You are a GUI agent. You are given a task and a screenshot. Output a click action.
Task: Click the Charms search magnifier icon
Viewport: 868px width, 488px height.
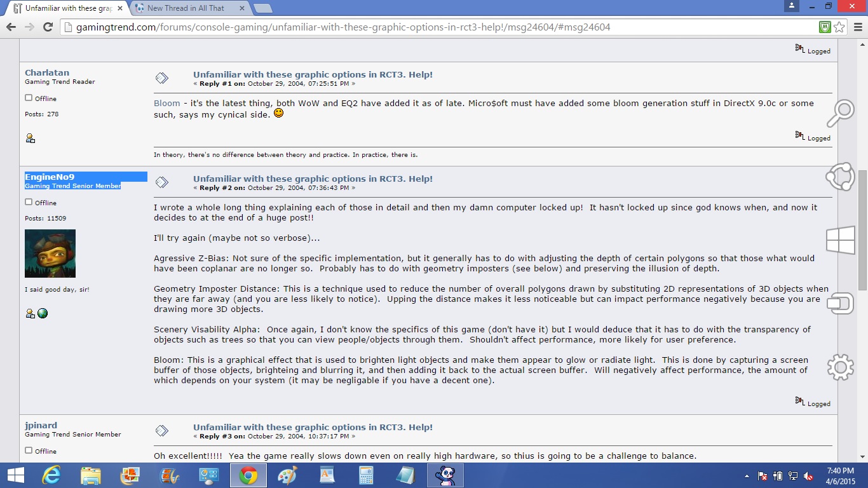click(841, 114)
